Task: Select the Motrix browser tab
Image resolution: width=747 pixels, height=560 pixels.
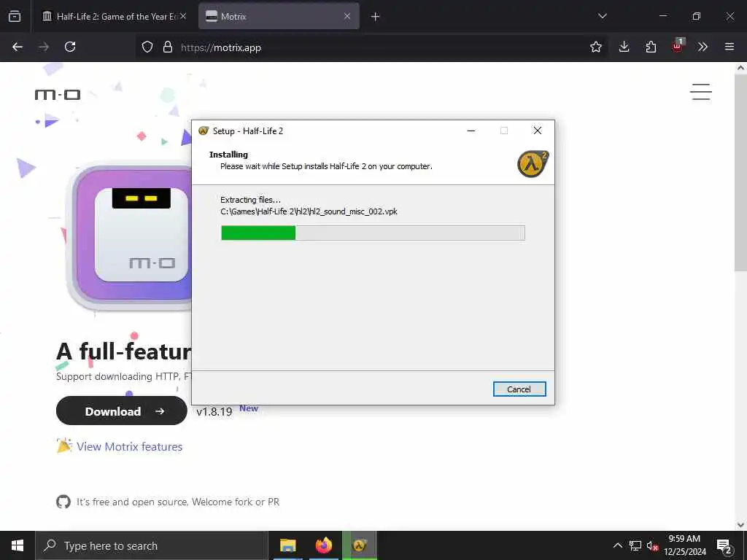Action: 279,16
